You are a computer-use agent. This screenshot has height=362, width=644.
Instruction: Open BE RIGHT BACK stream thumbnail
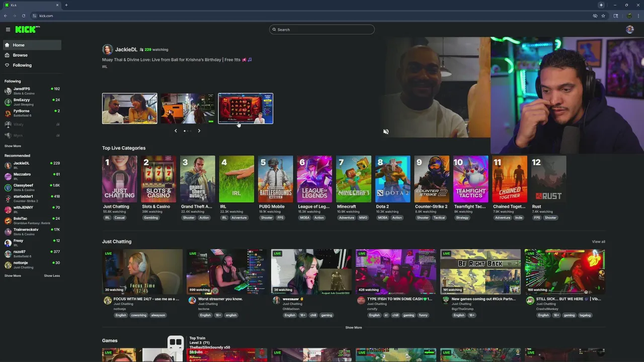480,271
